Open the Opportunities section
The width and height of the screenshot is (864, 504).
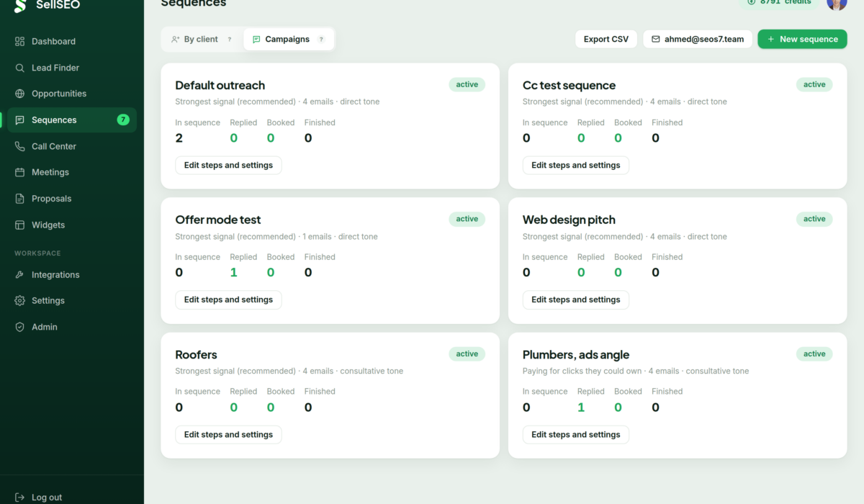(x=72, y=94)
